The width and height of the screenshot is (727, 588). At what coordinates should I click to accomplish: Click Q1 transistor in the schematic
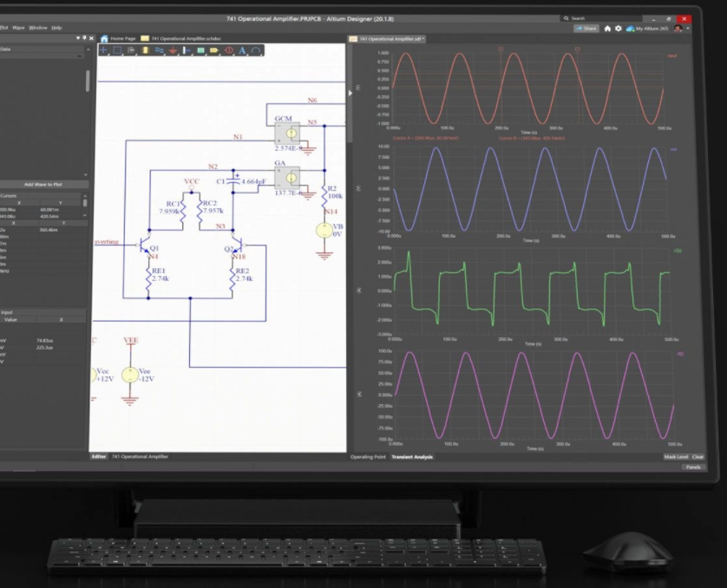(146, 247)
